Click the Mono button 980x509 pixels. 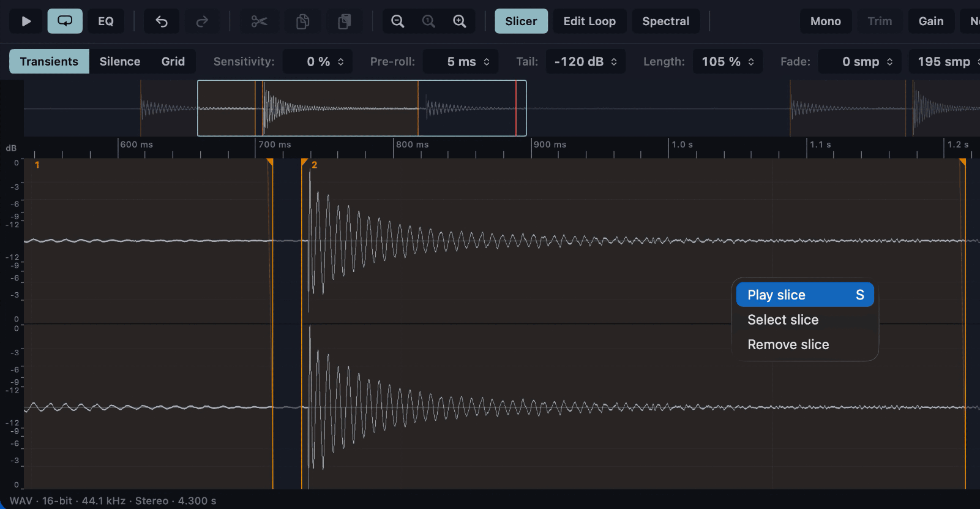coord(825,21)
